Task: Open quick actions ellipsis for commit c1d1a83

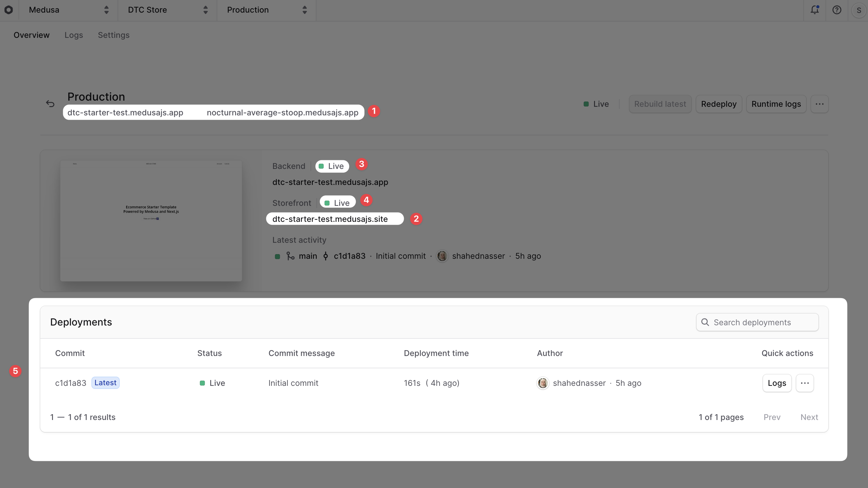Action: coord(805,383)
